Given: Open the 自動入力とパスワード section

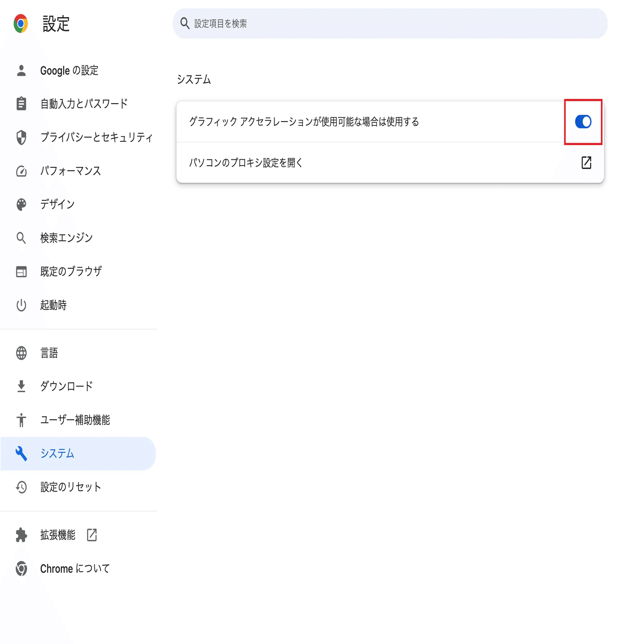Looking at the screenshot, I should (84, 104).
